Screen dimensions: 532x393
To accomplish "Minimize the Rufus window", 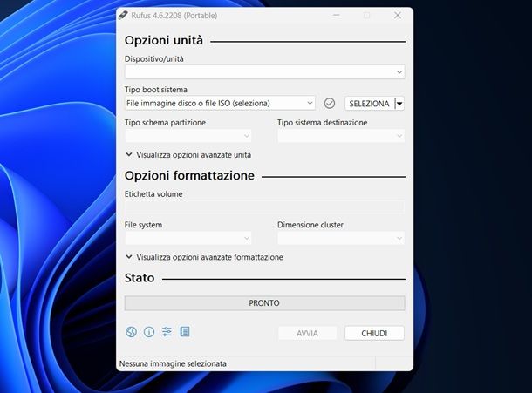I will pos(337,16).
